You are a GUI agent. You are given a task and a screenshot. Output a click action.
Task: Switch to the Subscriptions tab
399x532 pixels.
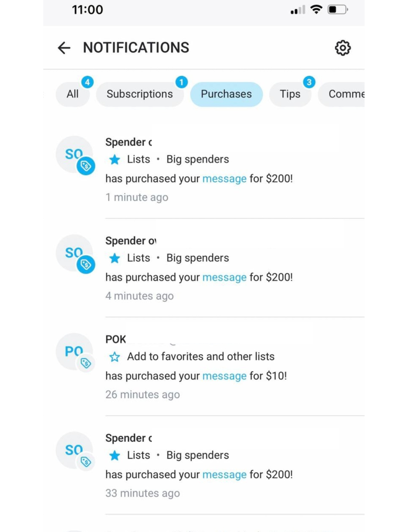tap(140, 94)
